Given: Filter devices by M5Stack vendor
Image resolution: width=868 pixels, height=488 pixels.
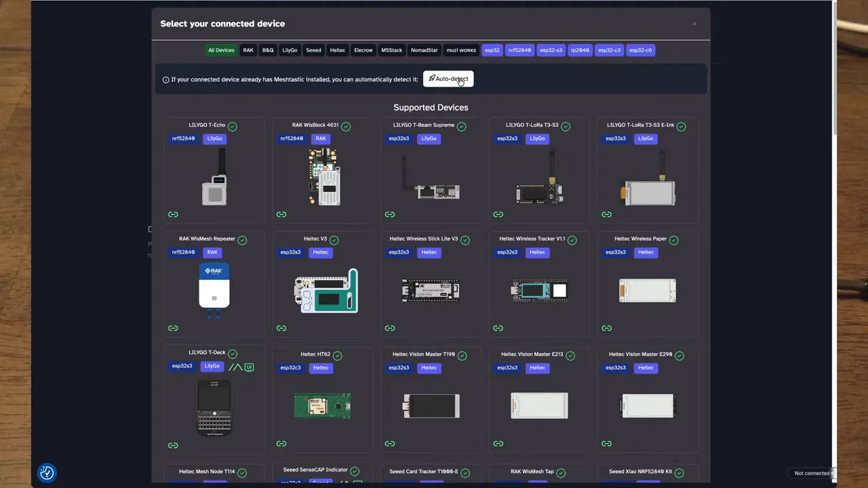Looking at the screenshot, I should tap(392, 50).
